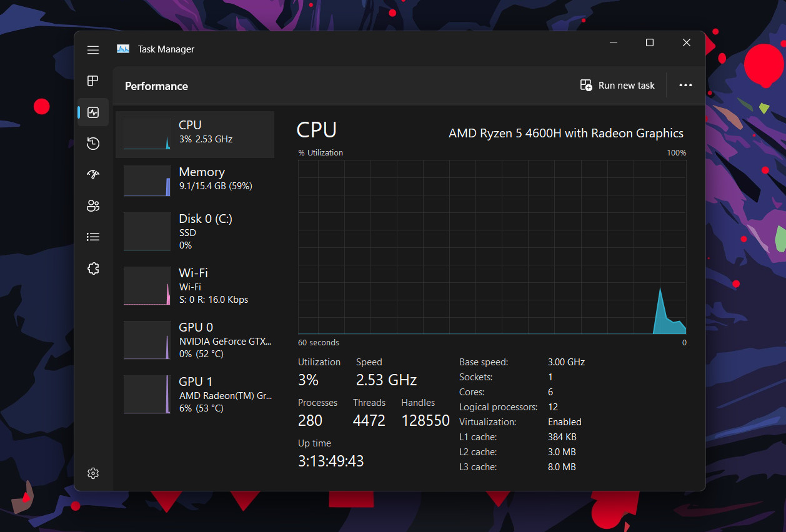786x532 pixels.
Task: Click the AMD Ryzen 5 4600H processor name
Action: [566, 133]
